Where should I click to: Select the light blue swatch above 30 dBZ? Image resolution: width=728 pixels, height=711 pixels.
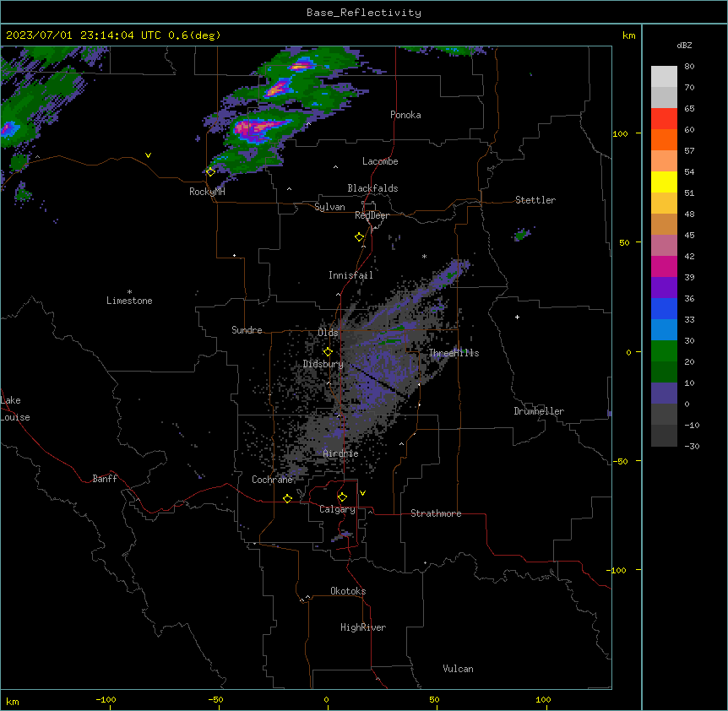pyautogui.click(x=664, y=329)
